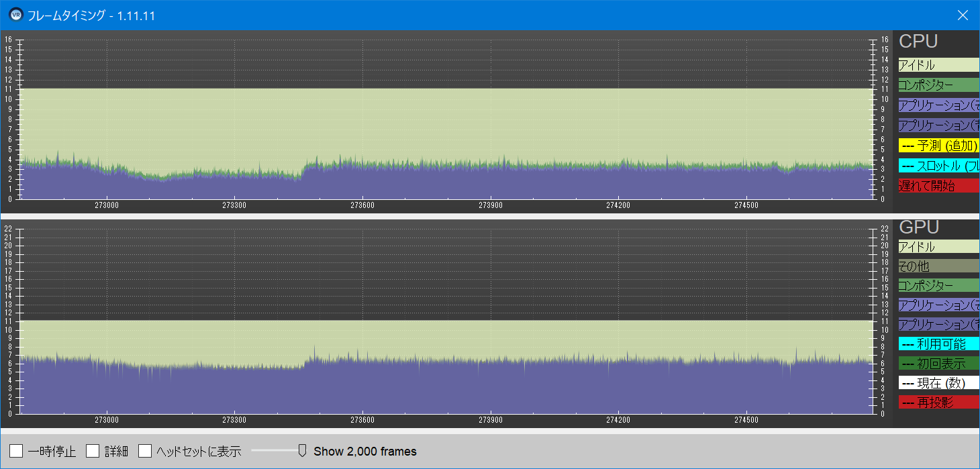Click the red 再投影 legend item

click(x=938, y=403)
